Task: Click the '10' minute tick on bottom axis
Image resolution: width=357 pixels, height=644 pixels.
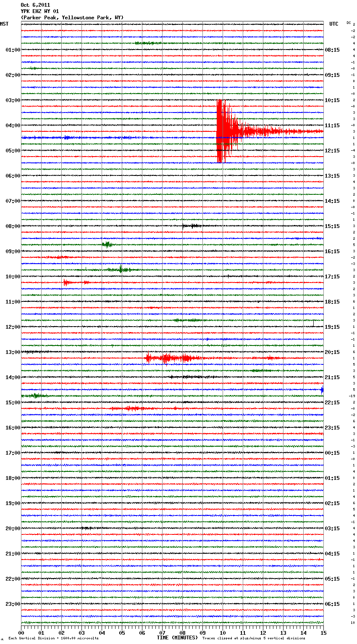Action: 223,633
